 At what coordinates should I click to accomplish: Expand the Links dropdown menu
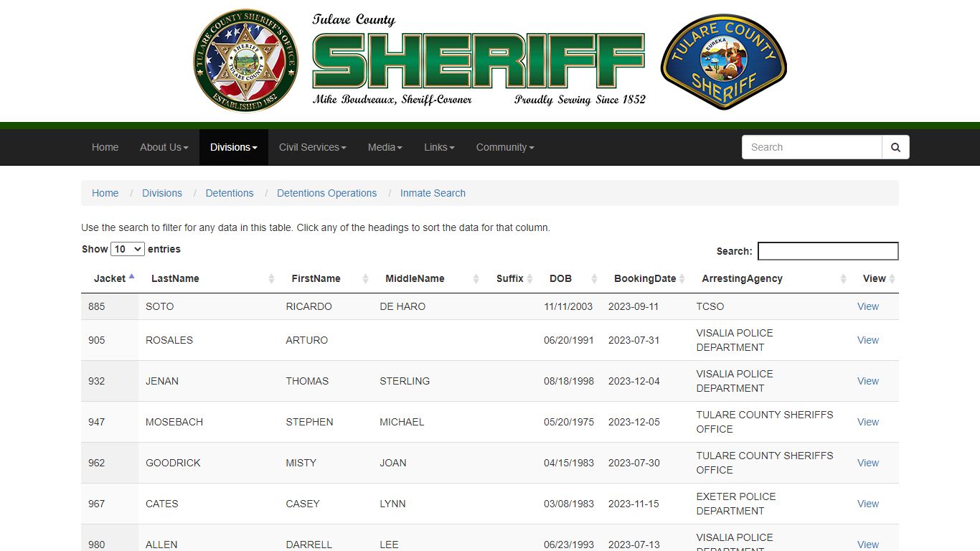tap(439, 147)
